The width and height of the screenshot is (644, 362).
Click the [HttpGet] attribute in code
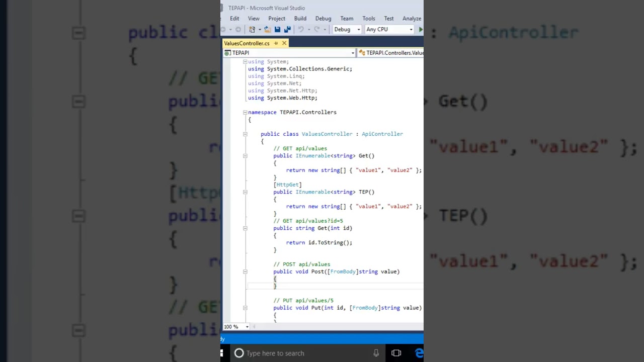coord(288,185)
